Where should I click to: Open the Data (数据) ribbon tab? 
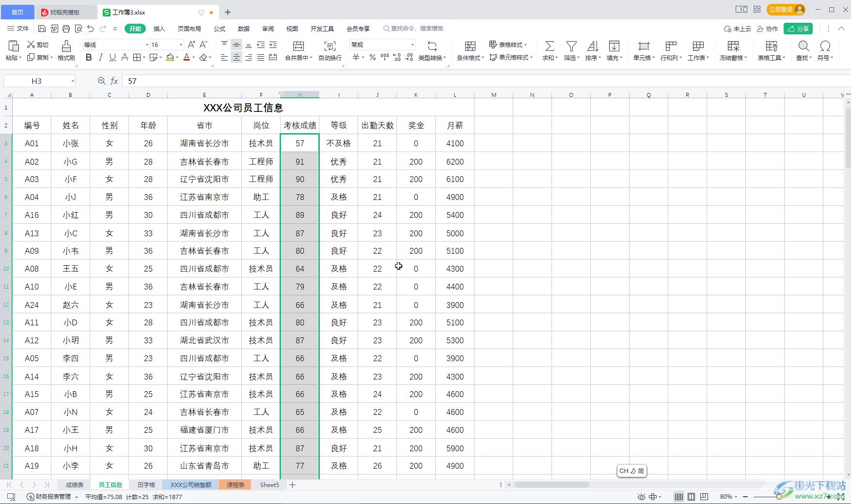click(x=244, y=29)
